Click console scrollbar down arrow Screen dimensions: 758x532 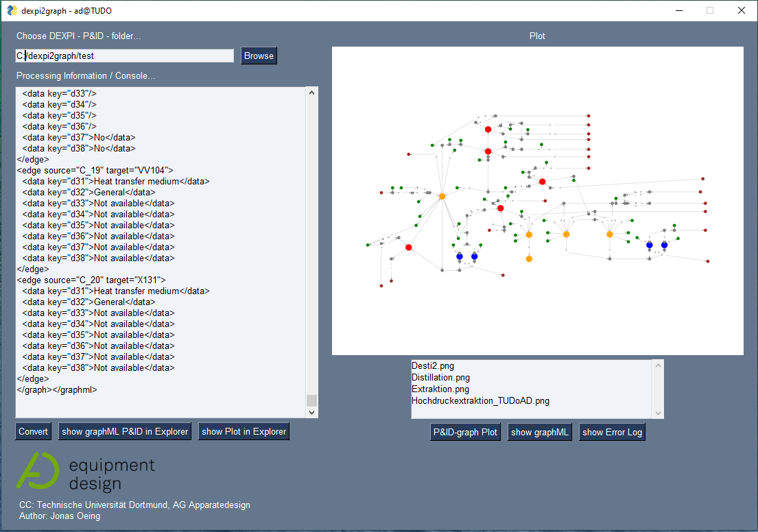312,412
